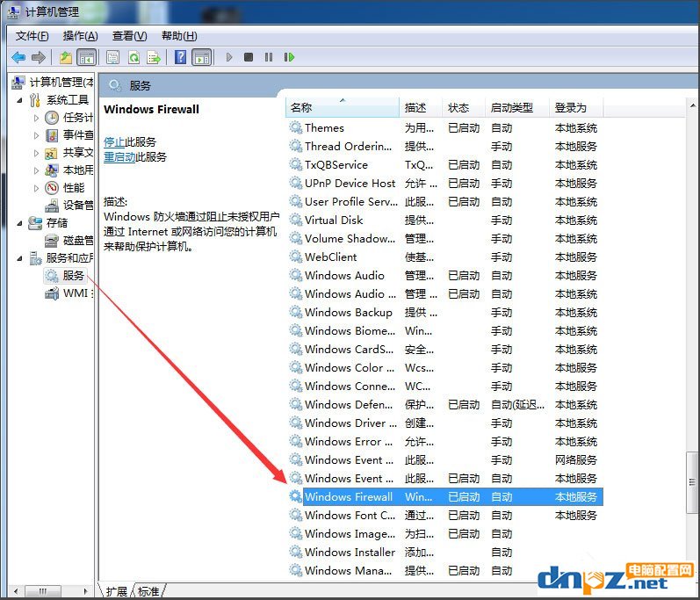Open the 查看(V) menu
Viewport: 700px width, 600px height.
pyautogui.click(x=129, y=36)
